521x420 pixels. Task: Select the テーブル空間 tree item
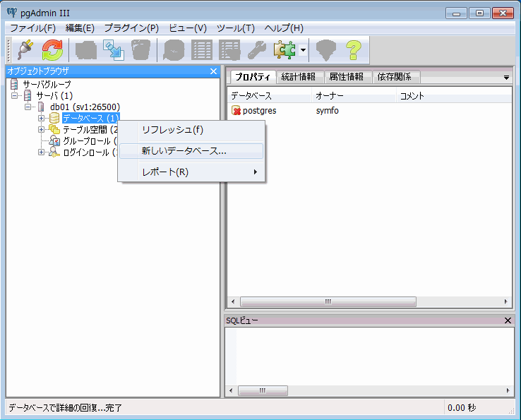coord(90,130)
